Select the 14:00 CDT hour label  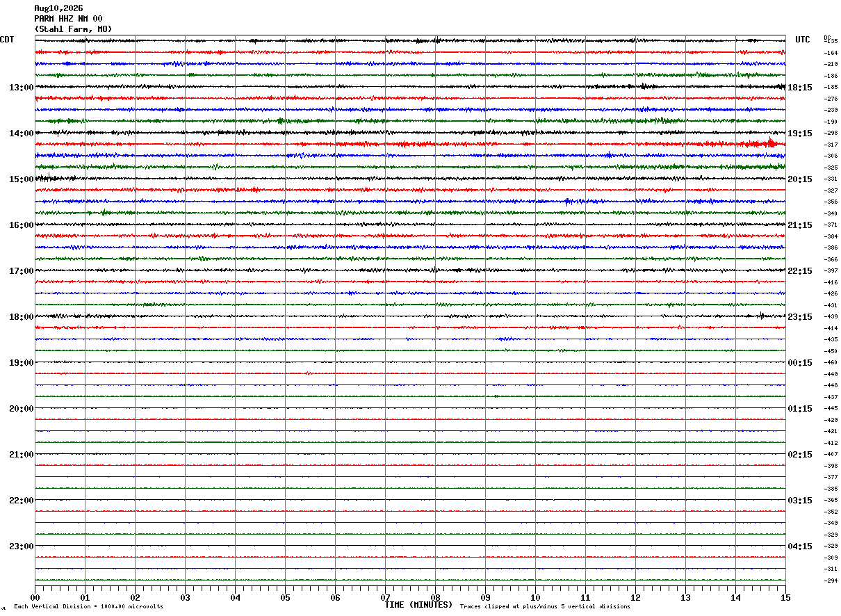point(22,133)
